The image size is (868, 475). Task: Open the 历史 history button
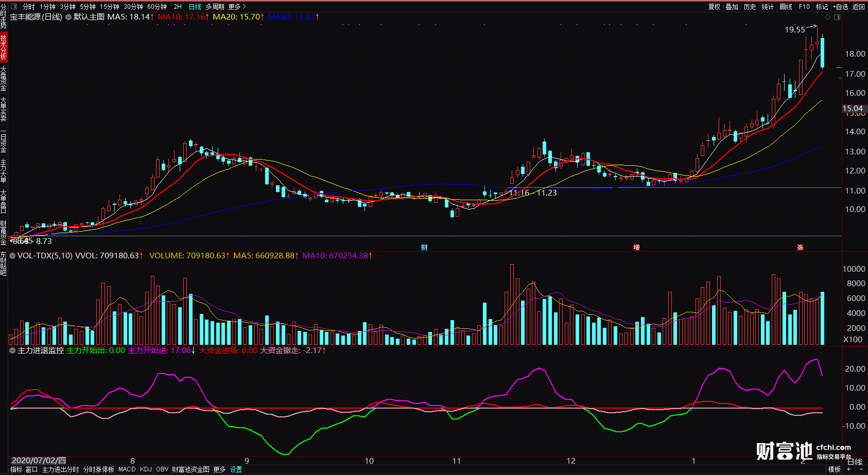pos(750,7)
